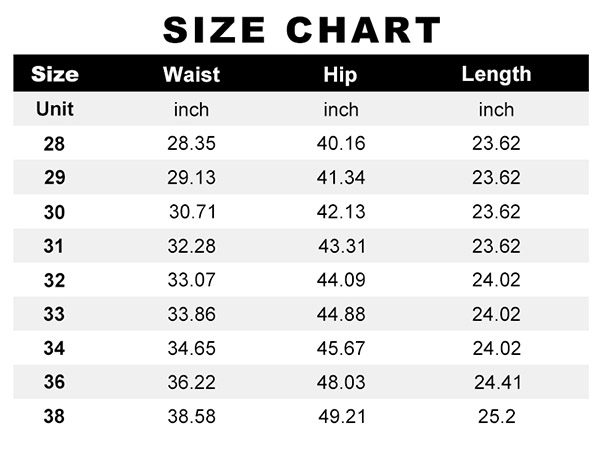Select size 38 row label
600x450 pixels.
pos(54,416)
